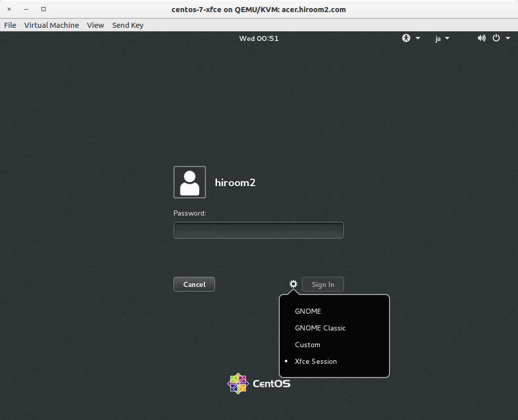Screen dimensions: 518x420
Task: Select the GNOME Classic session
Action: pos(320,328)
